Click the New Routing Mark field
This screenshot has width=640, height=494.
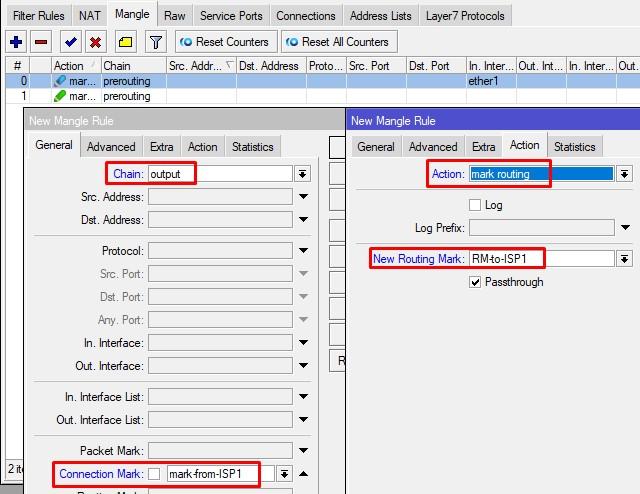click(541, 259)
